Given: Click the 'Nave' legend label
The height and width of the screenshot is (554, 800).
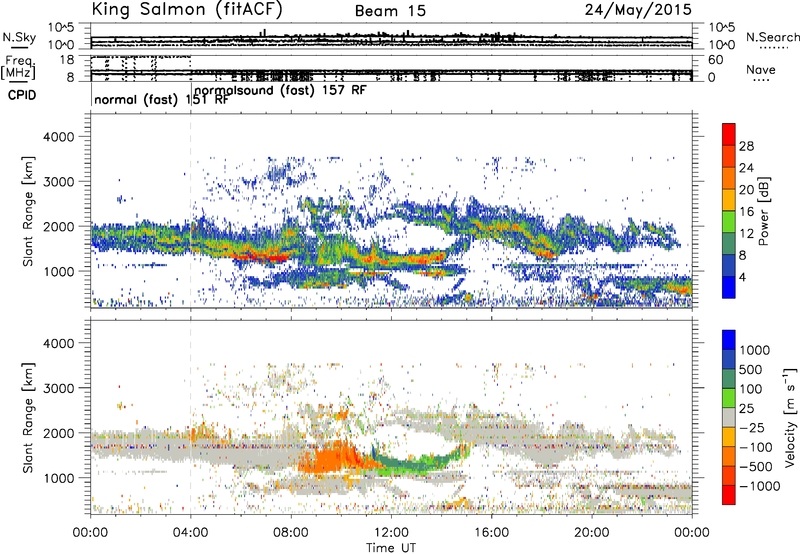Looking at the screenshot, I should point(761,69).
